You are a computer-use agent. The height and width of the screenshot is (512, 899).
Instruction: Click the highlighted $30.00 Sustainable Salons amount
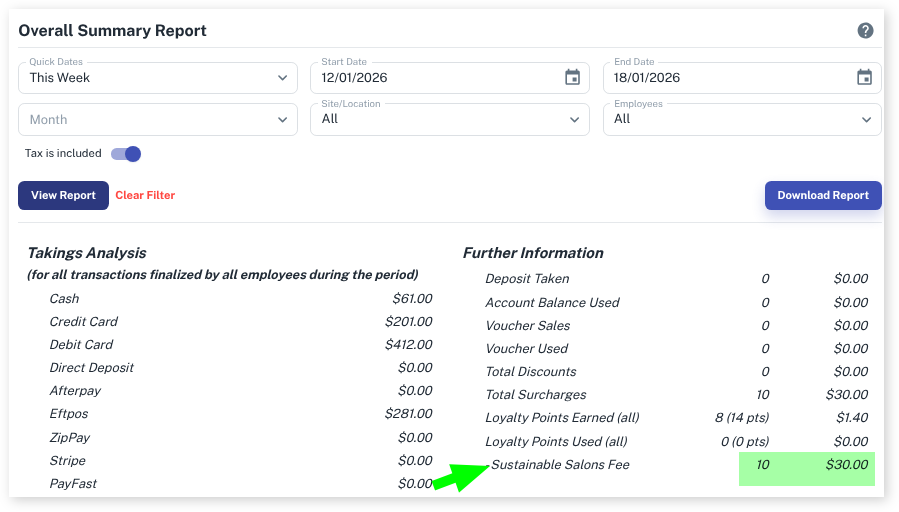(846, 465)
